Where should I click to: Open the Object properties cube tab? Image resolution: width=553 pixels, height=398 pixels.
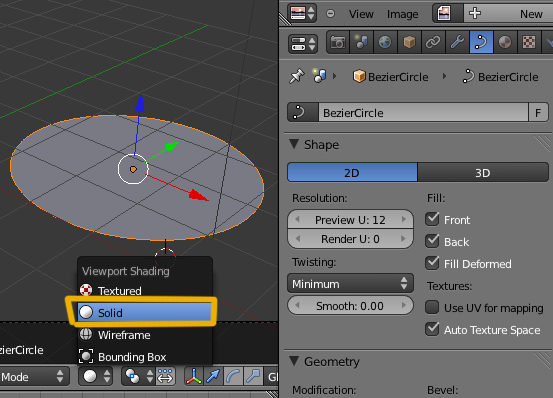(409, 43)
